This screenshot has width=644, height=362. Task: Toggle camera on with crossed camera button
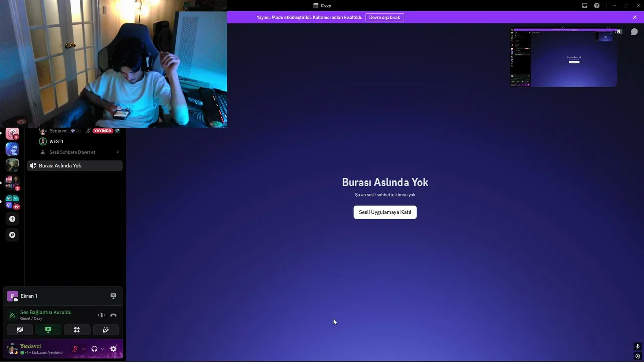click(20, 330)
